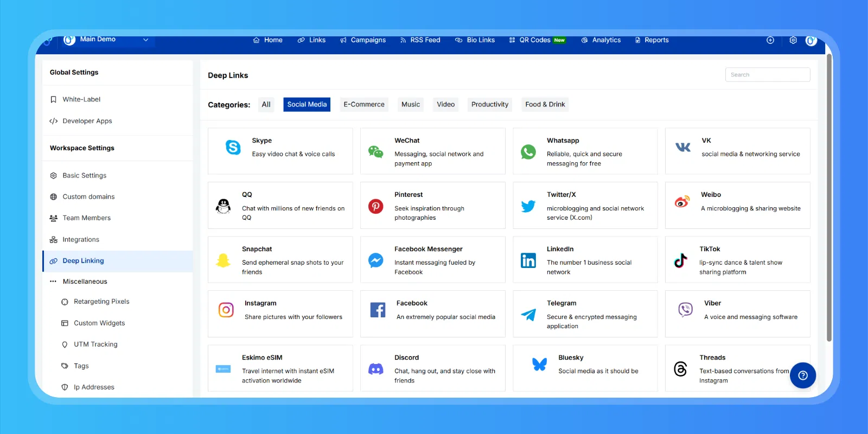
Task: Click the TikTok logo icon
Action: pos(680,260)
